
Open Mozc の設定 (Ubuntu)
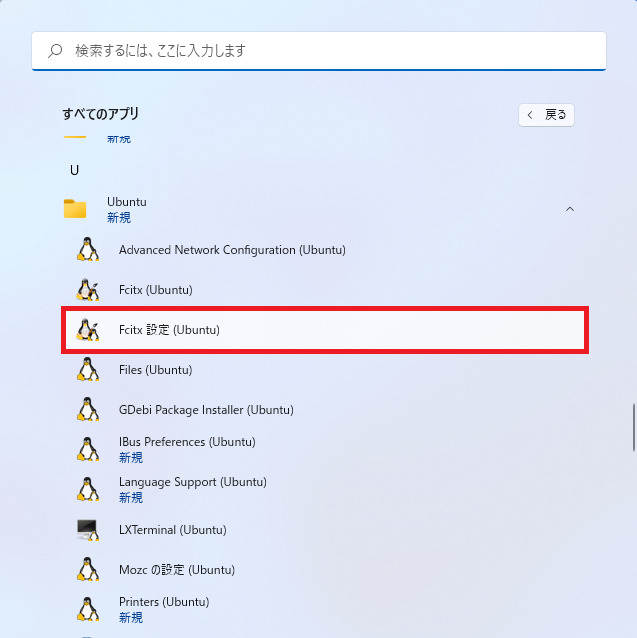(177, 570)
